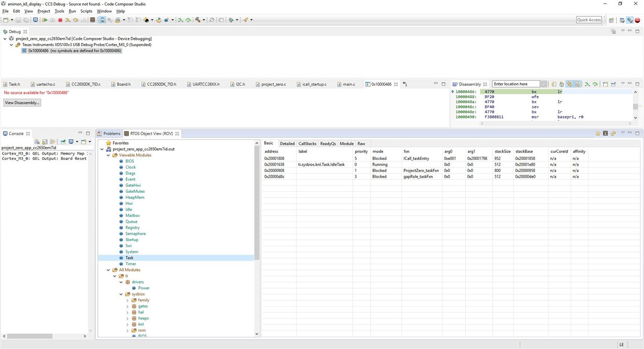
Task: Switch to the CallStacks tab
Action: pos(307,144)
